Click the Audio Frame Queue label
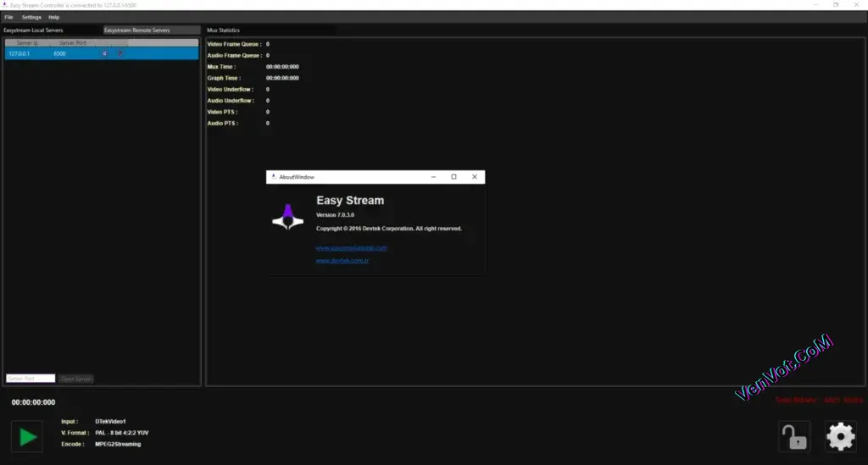Screen dimensions: 868x465 (234, 55)
